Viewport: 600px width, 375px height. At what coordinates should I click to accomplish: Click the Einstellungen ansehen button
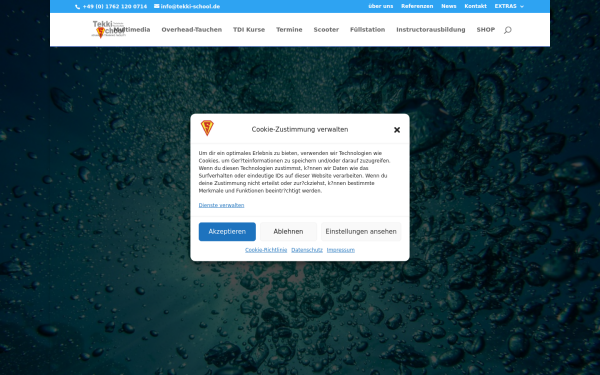point(361,232)
